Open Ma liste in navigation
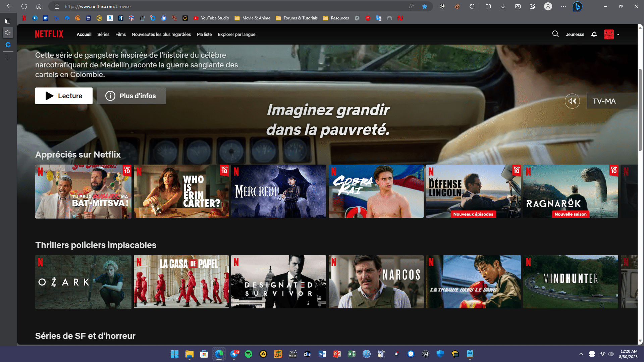 (204, 34)
